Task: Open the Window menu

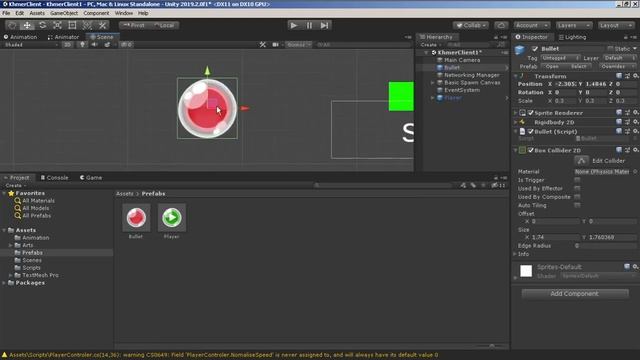Action: (124, 13)
